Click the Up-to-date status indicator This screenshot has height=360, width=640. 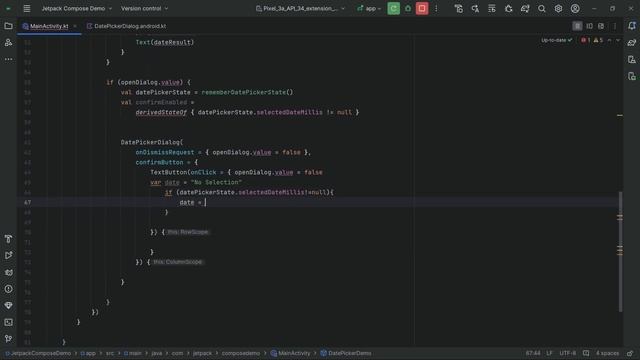[x=557, y=40]
